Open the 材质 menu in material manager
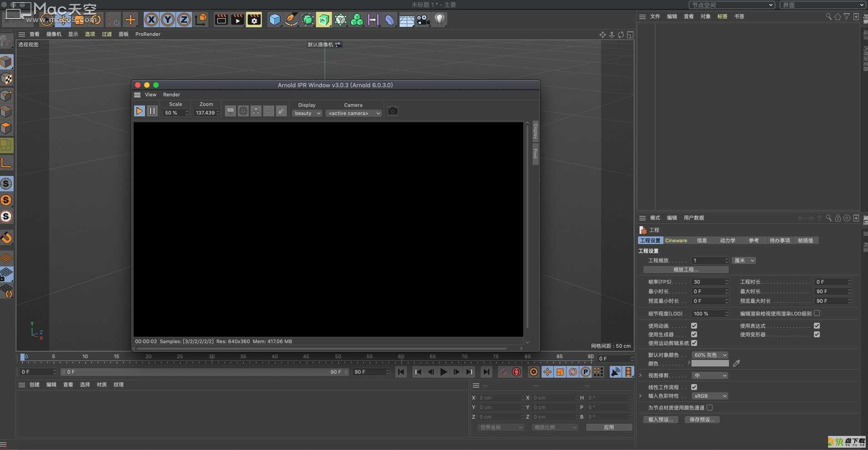 pyautogui.click(x=101, y=385)
